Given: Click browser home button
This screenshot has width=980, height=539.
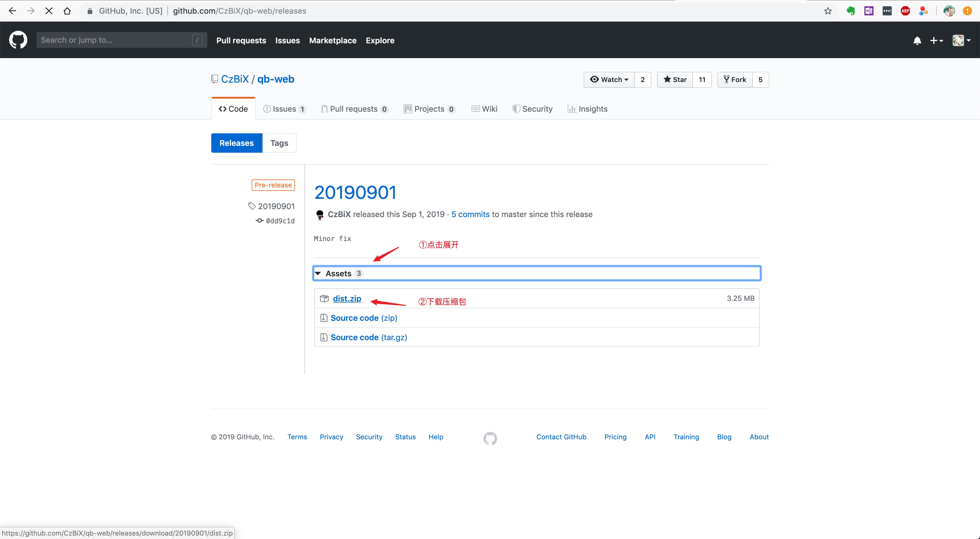Looking at the screenshot, I should [x=67, y=11].
